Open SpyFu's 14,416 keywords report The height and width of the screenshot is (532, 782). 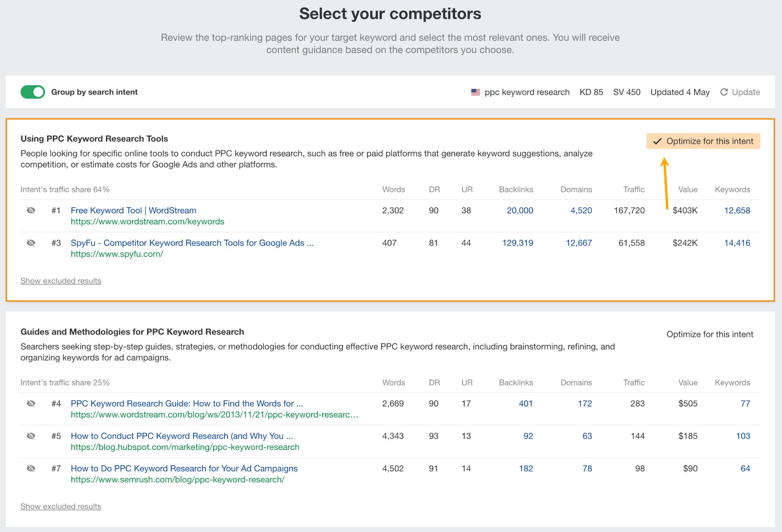pyautogui.click(x=737, y=243)
